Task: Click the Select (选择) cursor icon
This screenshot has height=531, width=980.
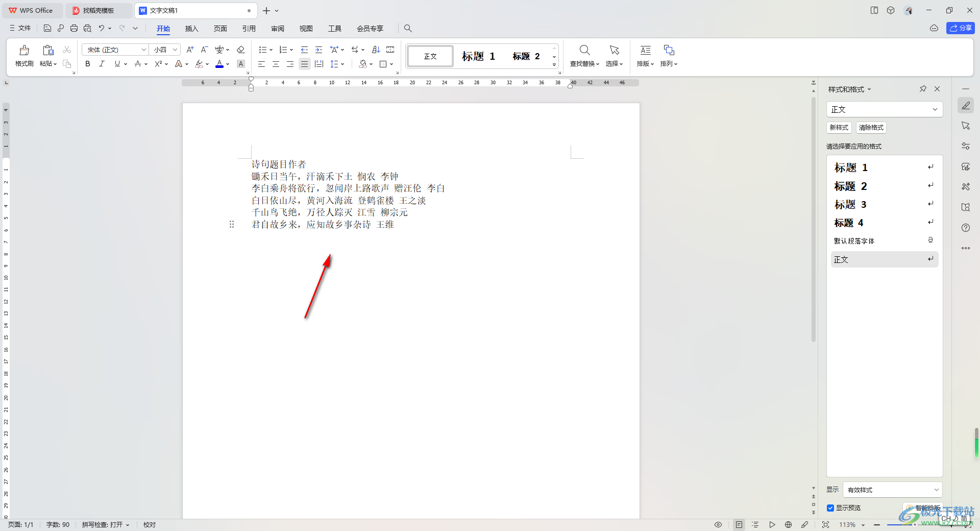Action: (614, 50)
